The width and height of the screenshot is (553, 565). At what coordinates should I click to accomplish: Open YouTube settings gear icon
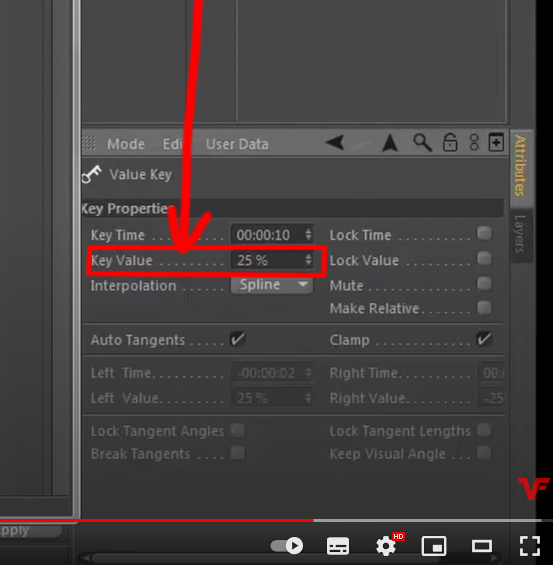pos(386,546)
